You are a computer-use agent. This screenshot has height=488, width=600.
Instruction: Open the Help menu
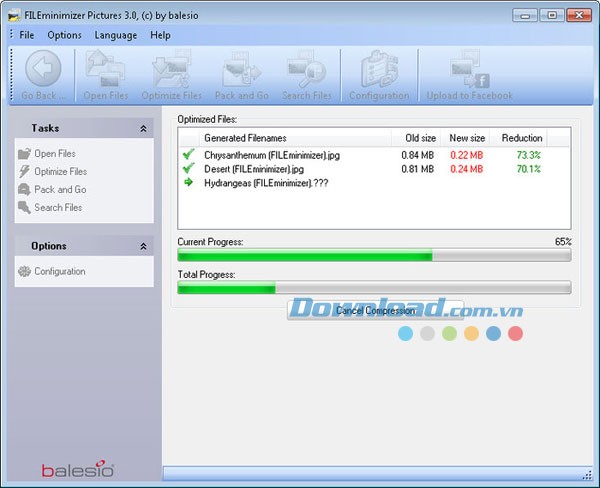(160, 35)
